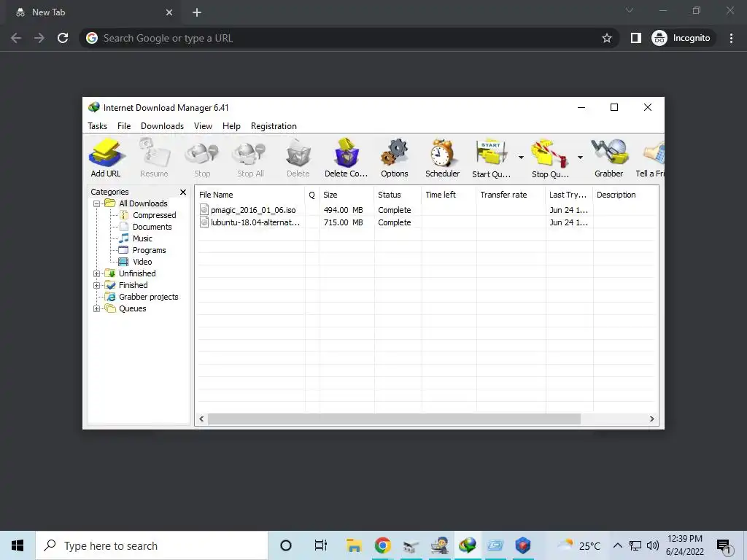Image resolution: width=747 pixels, height=560 pixels.
Task: Open the Tasks menu
Action: (x=97, y=126)
